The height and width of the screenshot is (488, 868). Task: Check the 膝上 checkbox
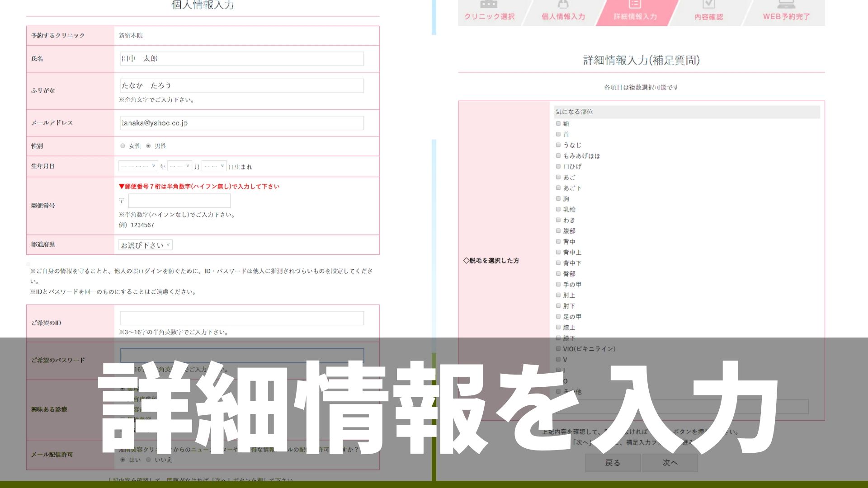pyautogui.click(x=558, y=328)
